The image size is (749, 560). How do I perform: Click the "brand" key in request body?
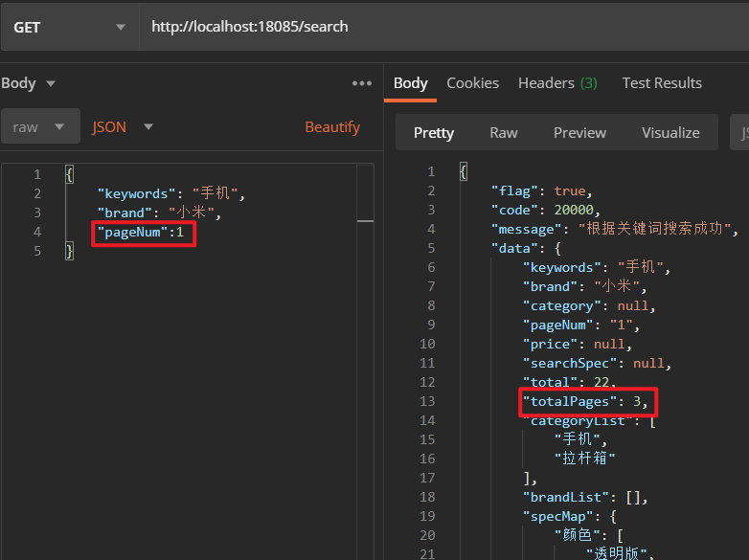(125, 213)
